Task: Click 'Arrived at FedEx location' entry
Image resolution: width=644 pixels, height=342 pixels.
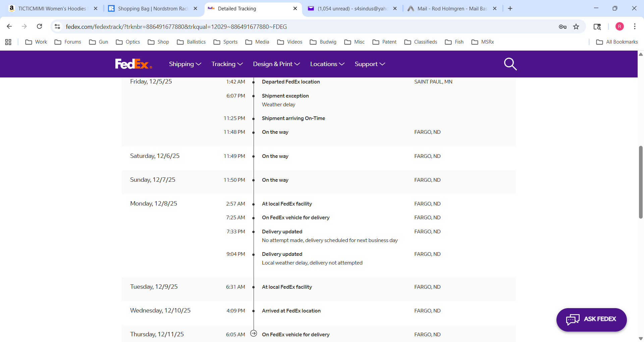Action: 291,311
